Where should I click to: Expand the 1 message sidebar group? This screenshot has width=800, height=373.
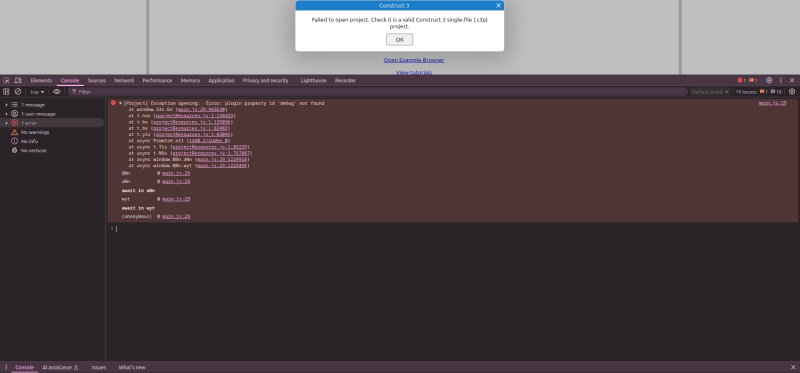pos(53,105)
